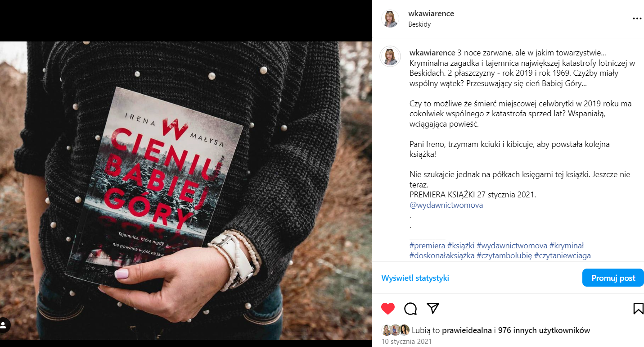Save post with the bookmark icon
This screenshot has width=644, height=347.
[638, 308]
